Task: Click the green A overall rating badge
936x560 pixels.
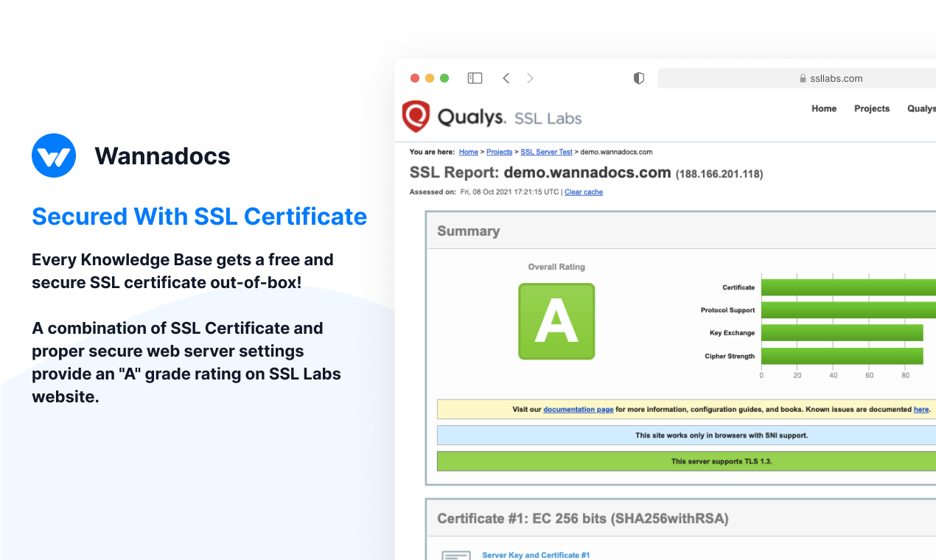Action: tap(556, 321)
